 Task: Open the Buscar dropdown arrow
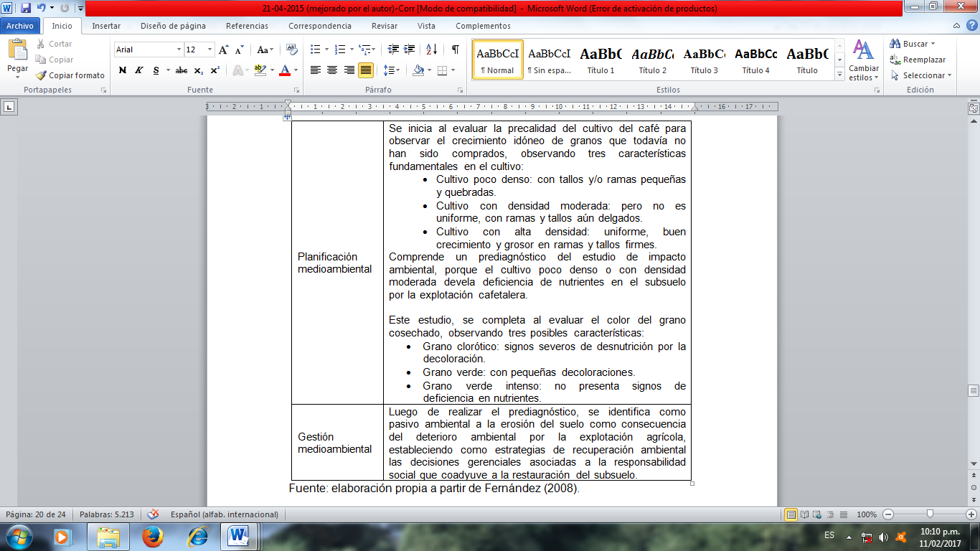pyautogui.click(x=933, y=44)
